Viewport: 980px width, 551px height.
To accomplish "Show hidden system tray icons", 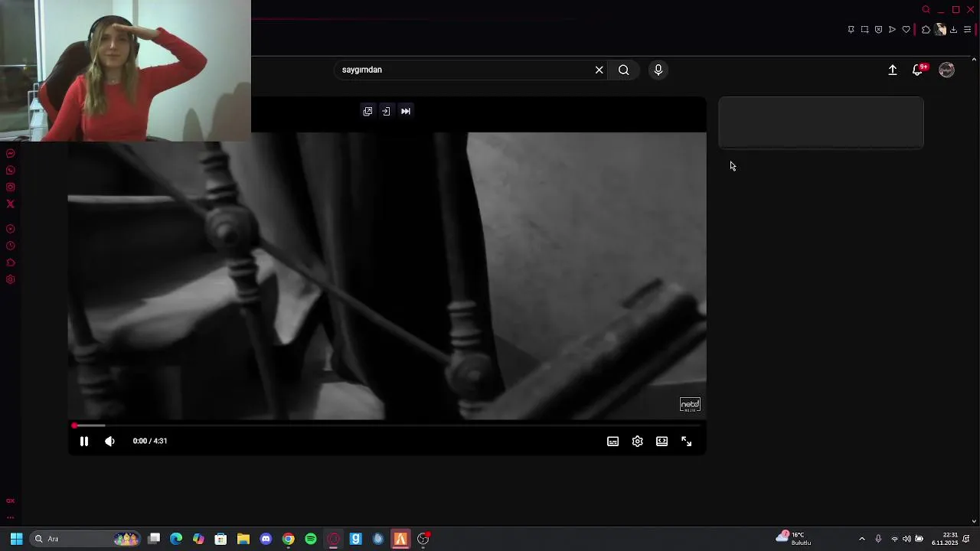I will [x=862, y=539].
